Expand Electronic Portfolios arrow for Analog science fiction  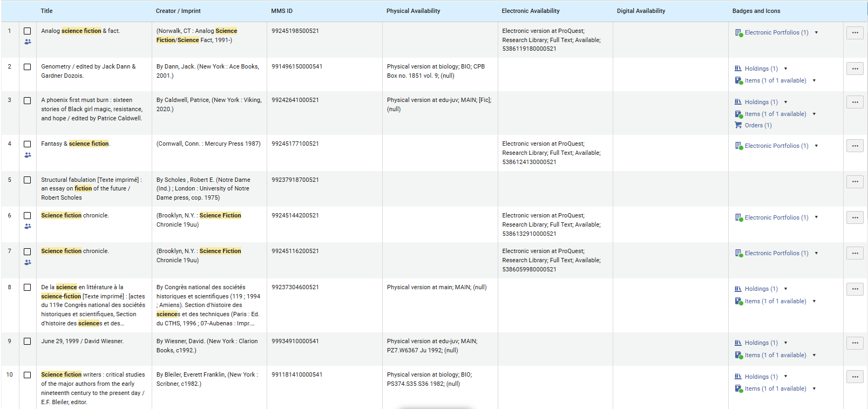click(x=816, y=33)
